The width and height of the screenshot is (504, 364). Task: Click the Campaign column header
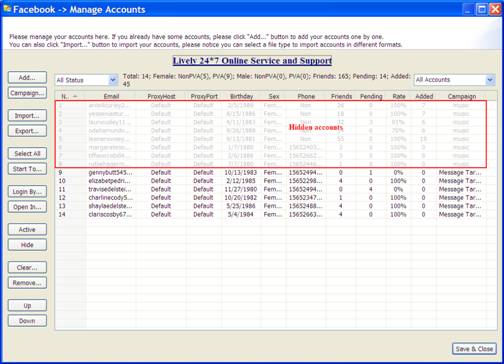pos(462,96)
